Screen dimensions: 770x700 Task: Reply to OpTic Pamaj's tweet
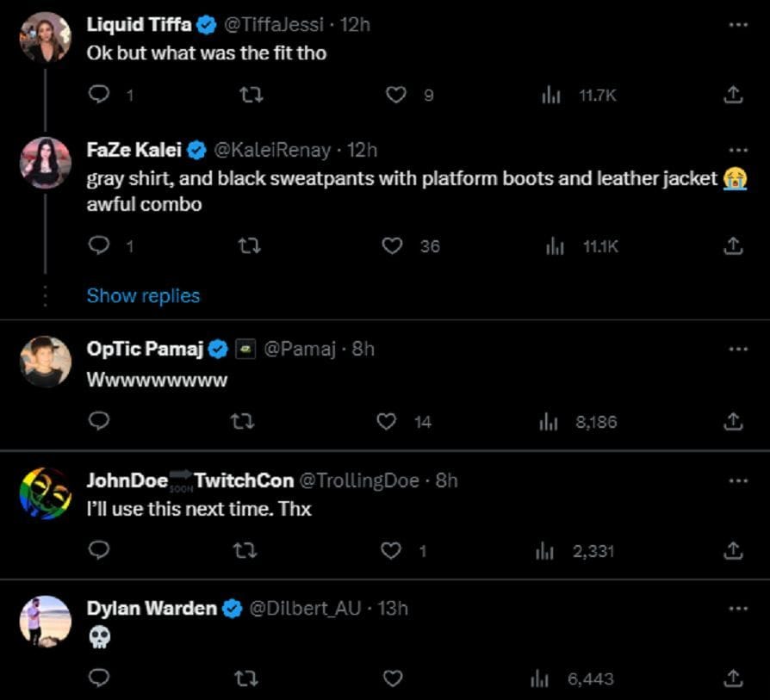(100, 421)
